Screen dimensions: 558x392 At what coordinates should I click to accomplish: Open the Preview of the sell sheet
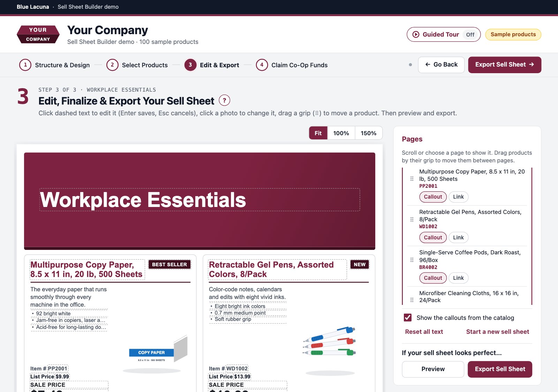(433, 369)
